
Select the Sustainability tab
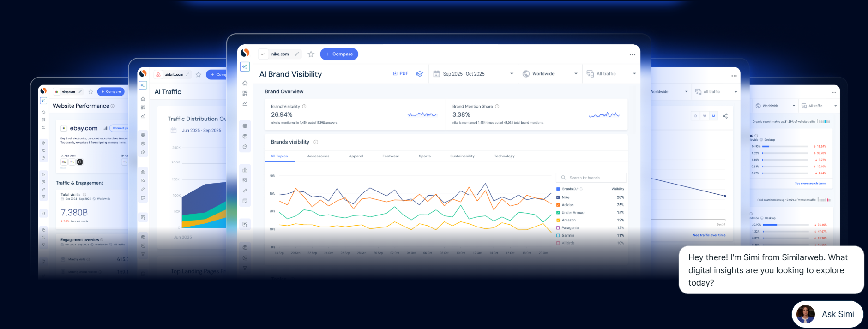(462, 156)
